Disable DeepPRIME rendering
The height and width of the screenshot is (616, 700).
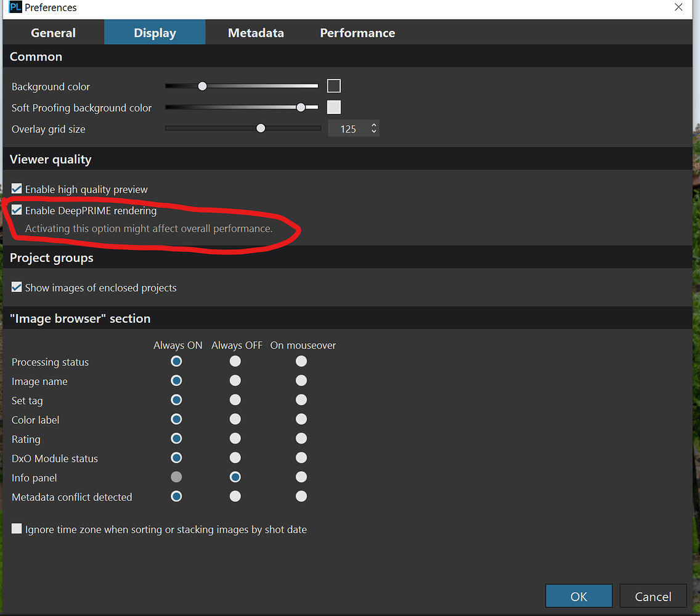click(x=16, y=209)
